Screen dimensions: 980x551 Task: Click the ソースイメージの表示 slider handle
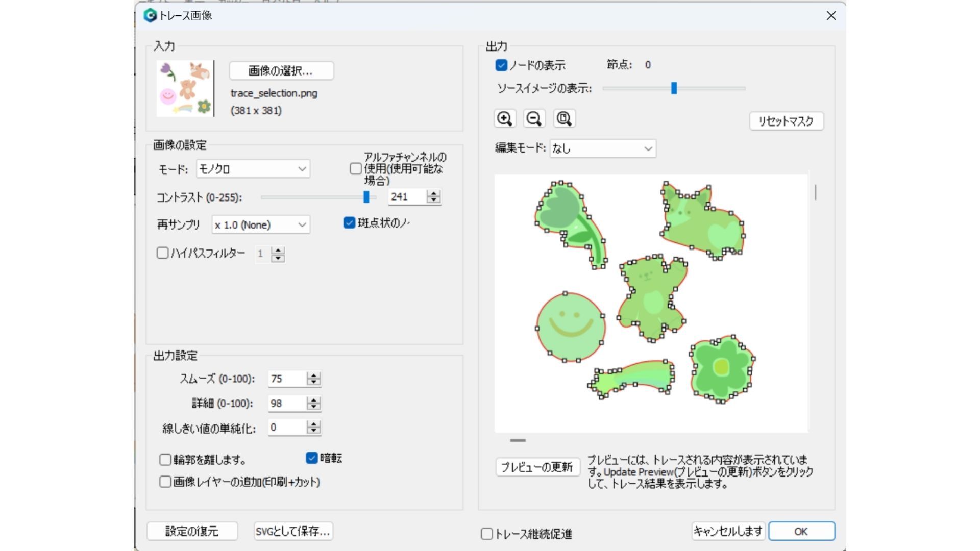click(x=674, y=88)
